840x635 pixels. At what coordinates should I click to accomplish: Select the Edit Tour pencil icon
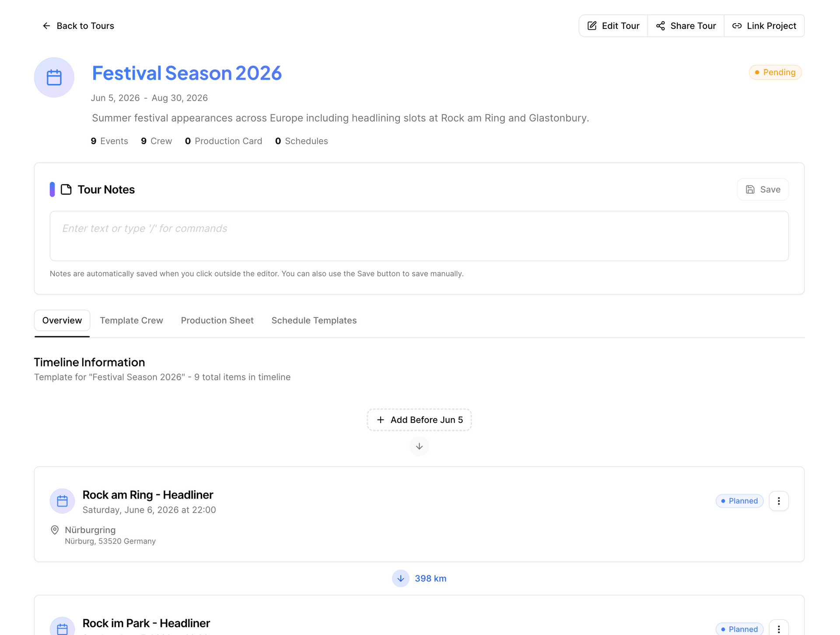click(591, 26)
